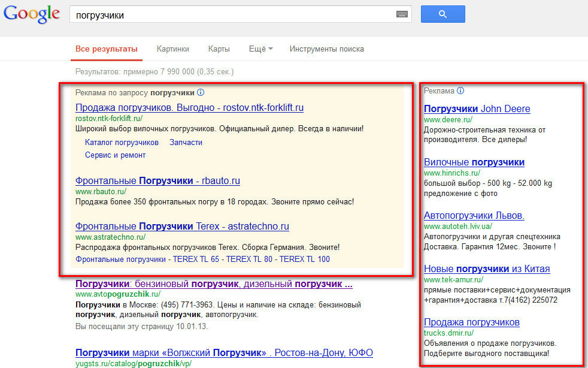
Task: Click the 'Каталог погрузчиков' sitelink
Action: click(x=122, y=142)
